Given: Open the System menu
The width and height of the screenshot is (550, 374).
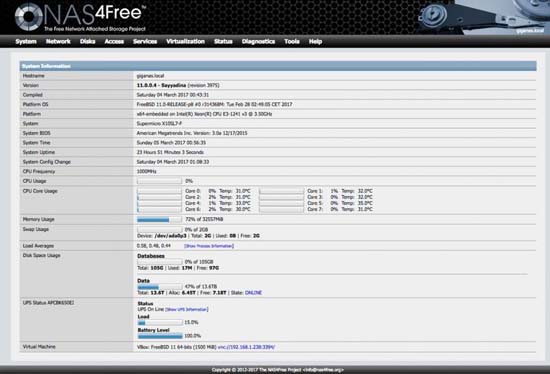Looking at the screenshot, I should pos(26,41).
